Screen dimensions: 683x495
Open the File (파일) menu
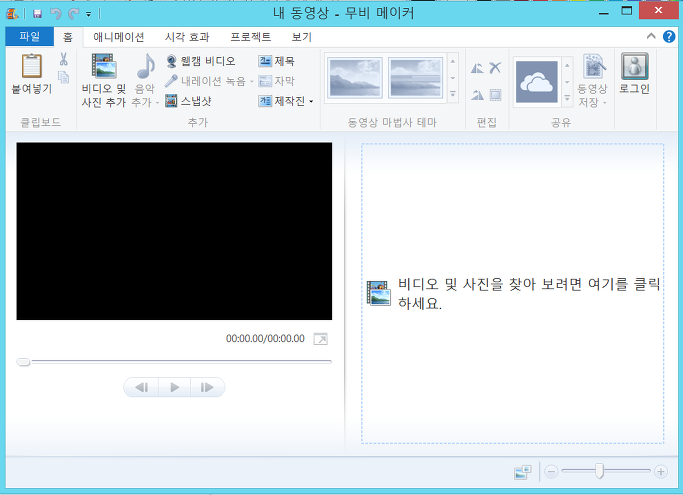30,36
